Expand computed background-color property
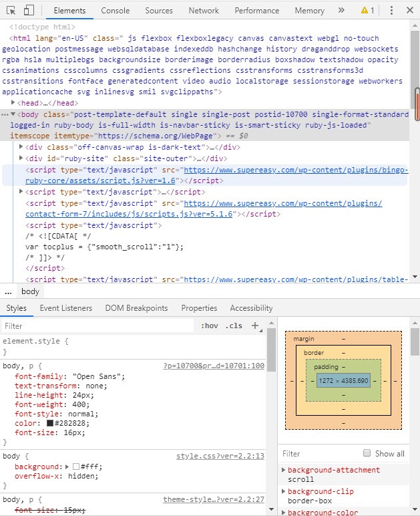 click(284, 512)
